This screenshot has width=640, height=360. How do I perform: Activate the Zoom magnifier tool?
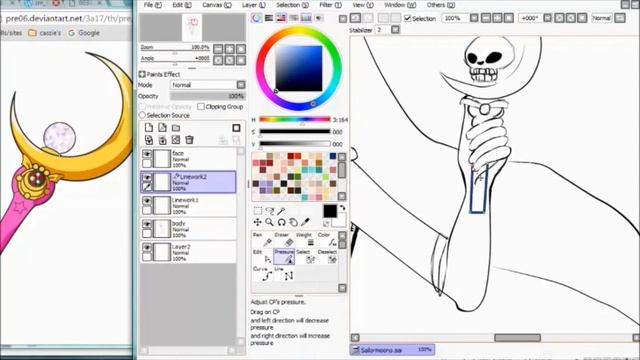tap(269, 222)
